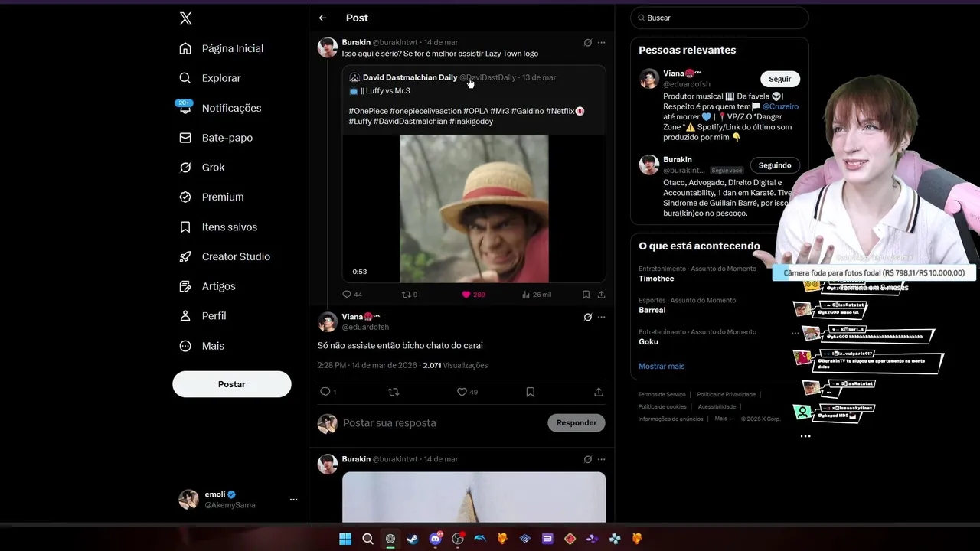The height and width of the screenshot is (551, 980).
Task: Open the Barreal trending topic
Action: (652, 310)
